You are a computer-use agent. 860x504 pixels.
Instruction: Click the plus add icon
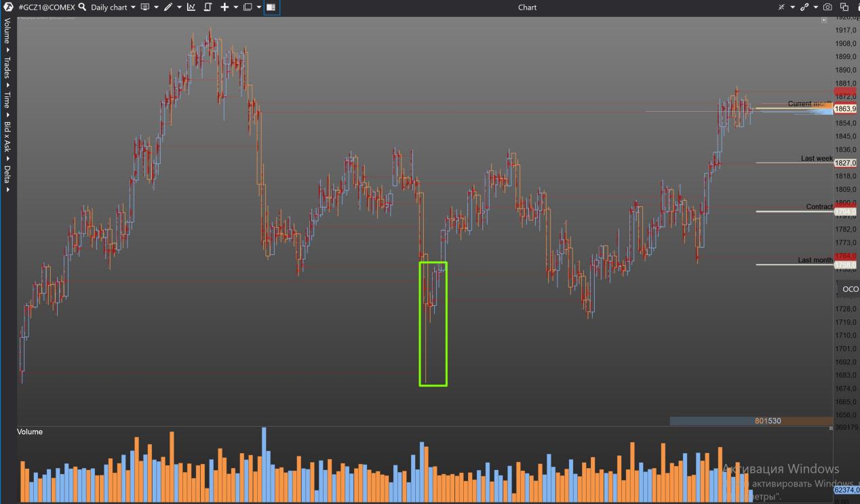pos(225,7)
